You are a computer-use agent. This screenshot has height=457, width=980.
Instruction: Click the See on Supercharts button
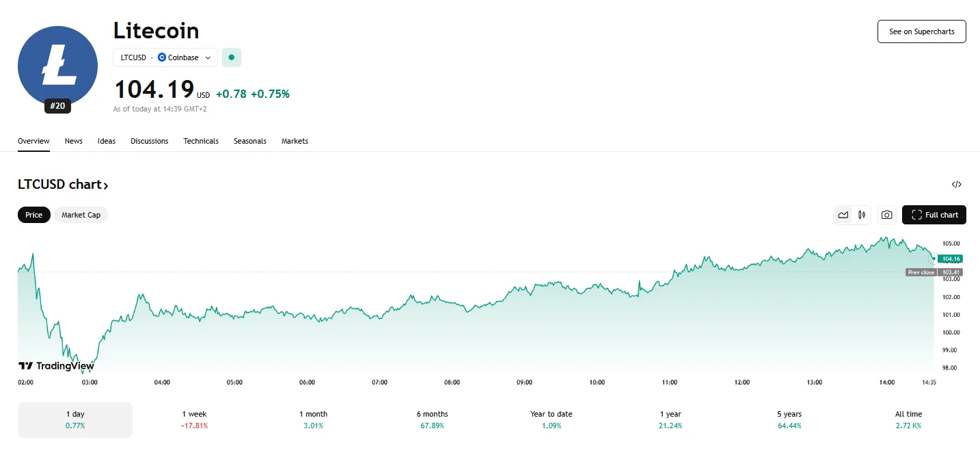click(x=921, y=31)
